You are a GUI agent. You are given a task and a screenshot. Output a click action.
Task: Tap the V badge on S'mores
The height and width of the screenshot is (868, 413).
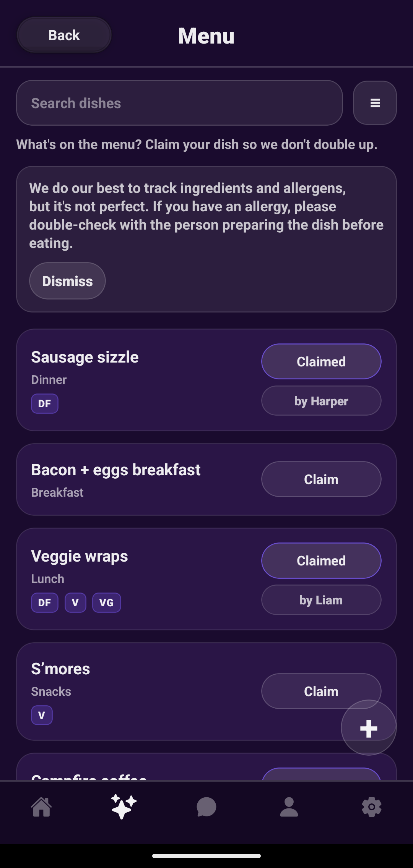click(x=42, y=715)
